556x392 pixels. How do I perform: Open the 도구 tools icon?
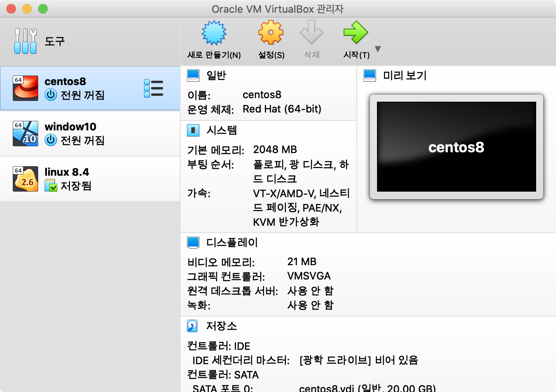(x=25, y=41)
